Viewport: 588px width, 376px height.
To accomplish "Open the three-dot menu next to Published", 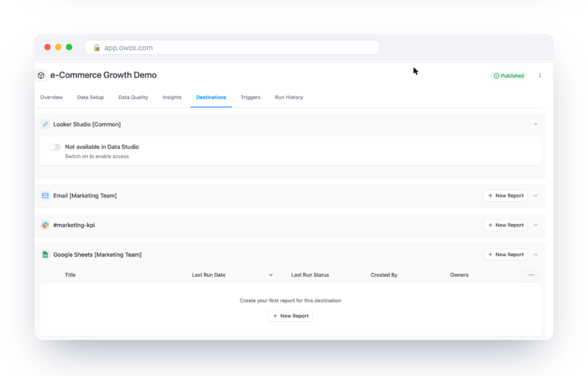I will coord(540,75).
